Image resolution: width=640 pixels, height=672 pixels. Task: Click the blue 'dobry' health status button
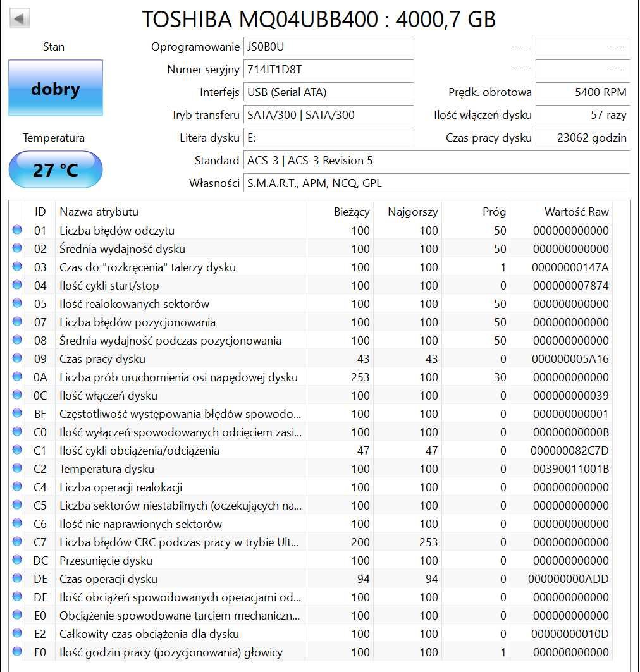point(56,88)
